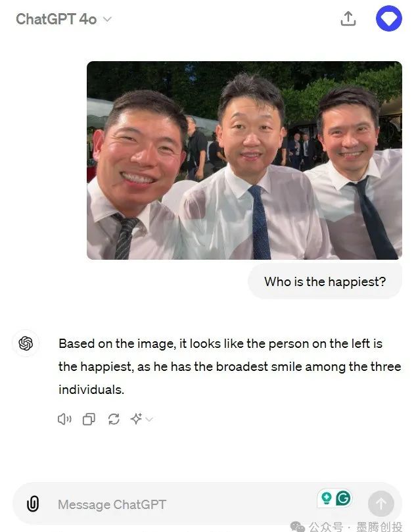Open the blue profile avatar menu

pyautogui.click(x=389, y=18)
